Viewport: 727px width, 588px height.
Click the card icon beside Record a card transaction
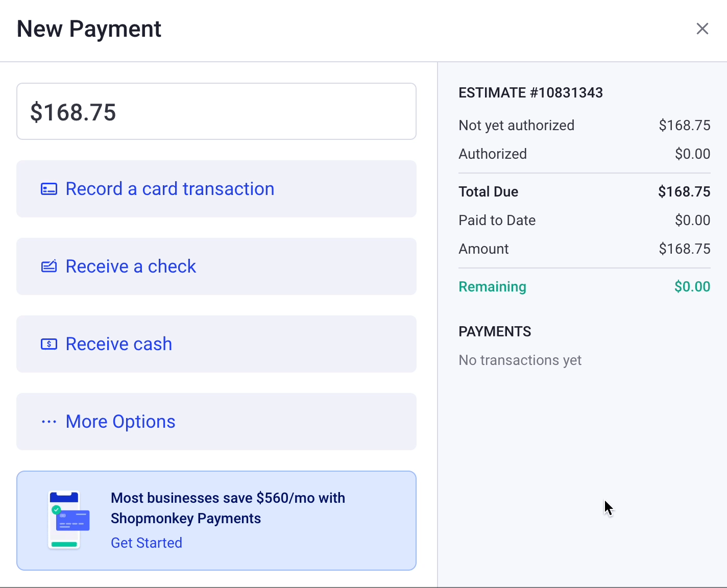click(x=49, y=189)
